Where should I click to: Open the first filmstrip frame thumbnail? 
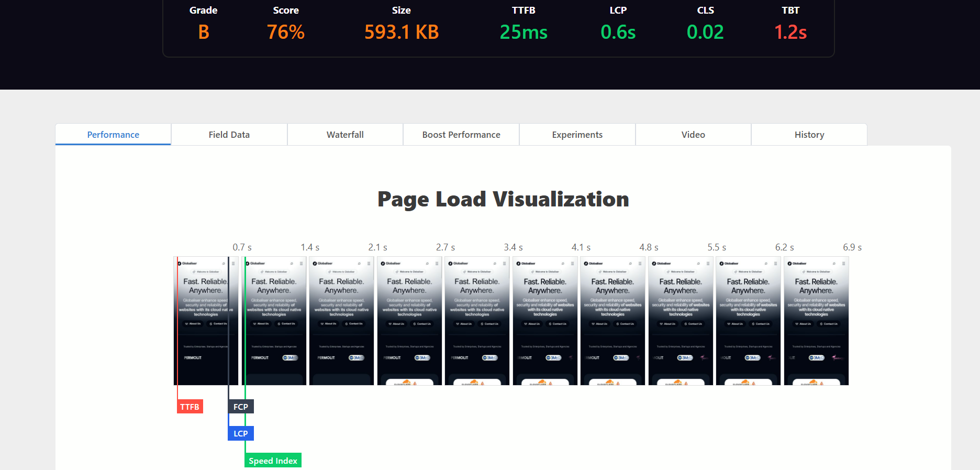pos(206,321)
